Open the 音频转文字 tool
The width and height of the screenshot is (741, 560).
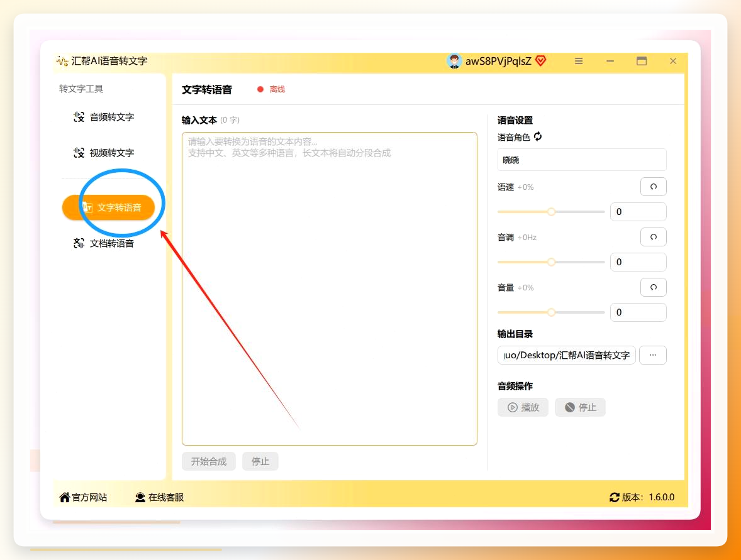pos(104,117)
